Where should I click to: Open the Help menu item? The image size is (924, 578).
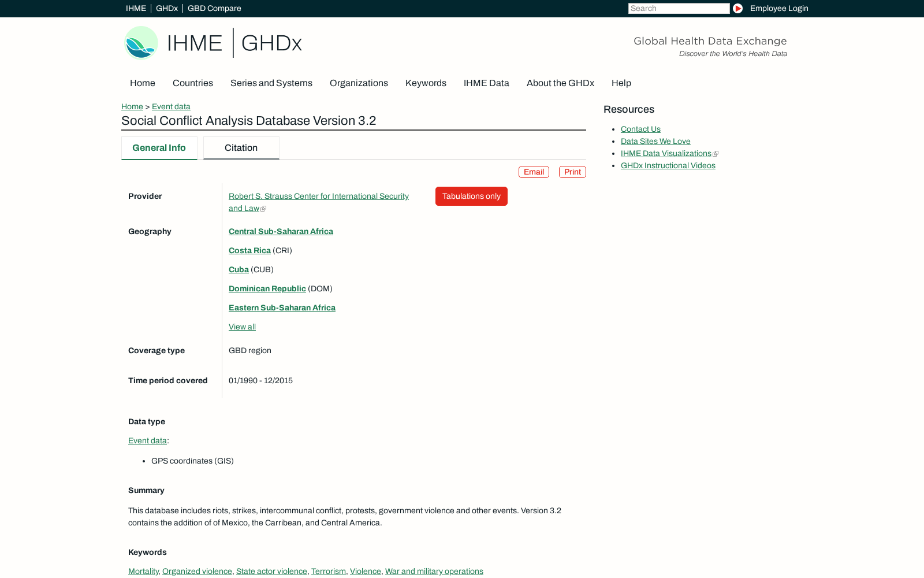(621, 83)
